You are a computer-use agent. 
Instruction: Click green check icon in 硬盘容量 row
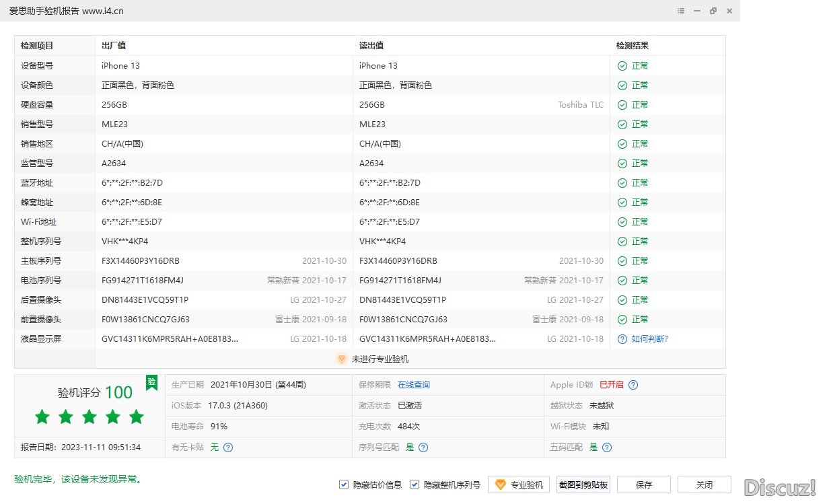[x=622, y=105]
